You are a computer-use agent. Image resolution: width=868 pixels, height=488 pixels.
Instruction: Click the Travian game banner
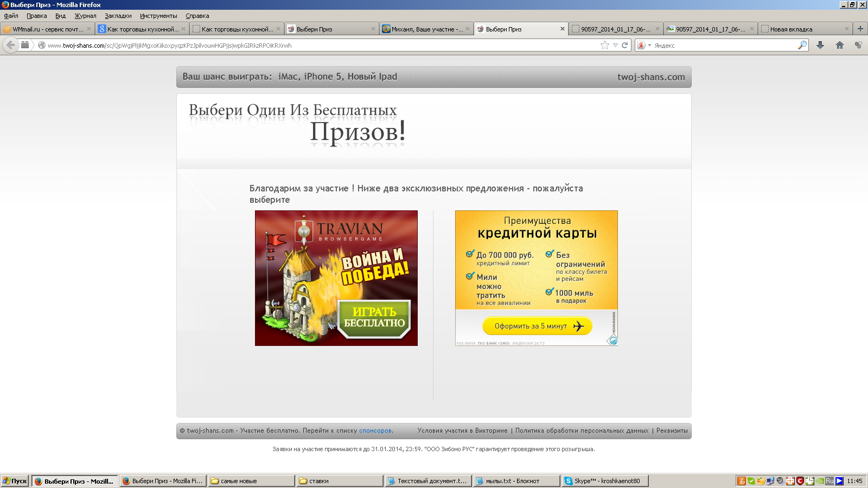pos(336,278)
